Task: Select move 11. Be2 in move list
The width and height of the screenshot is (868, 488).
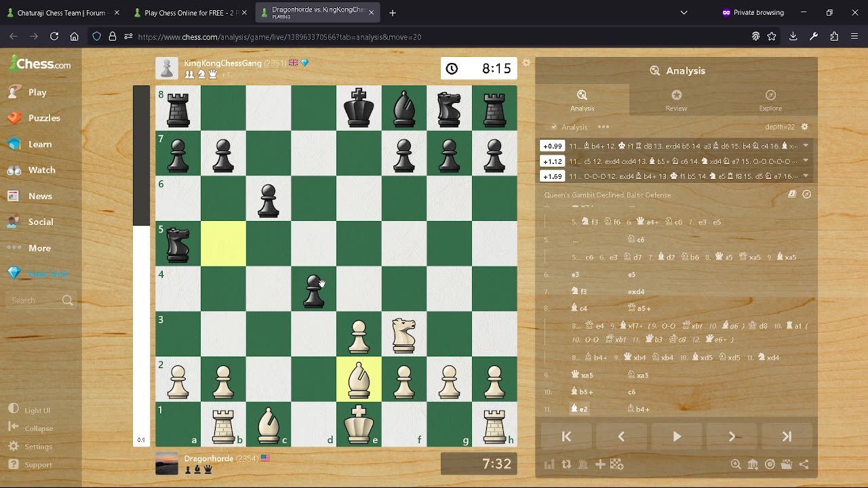Action: coord(580,409)
